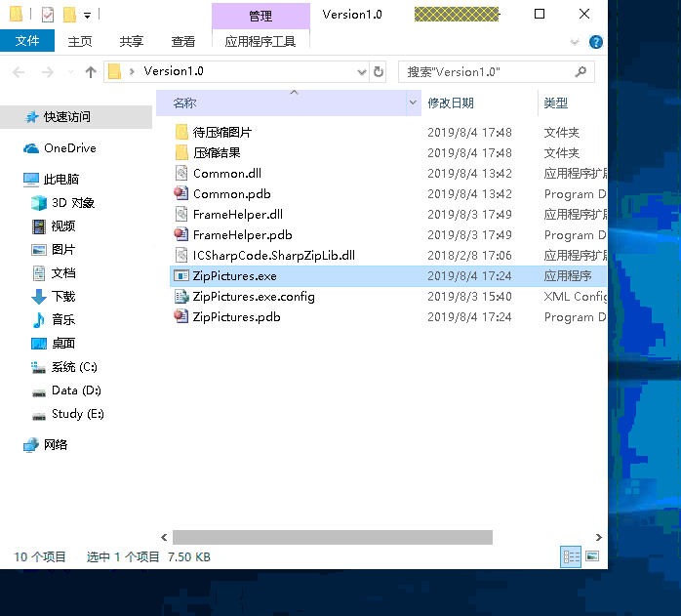
Task: Click the horizontal scrollbar left arrow
Action: pyautogui.click(x=164, y=537)
